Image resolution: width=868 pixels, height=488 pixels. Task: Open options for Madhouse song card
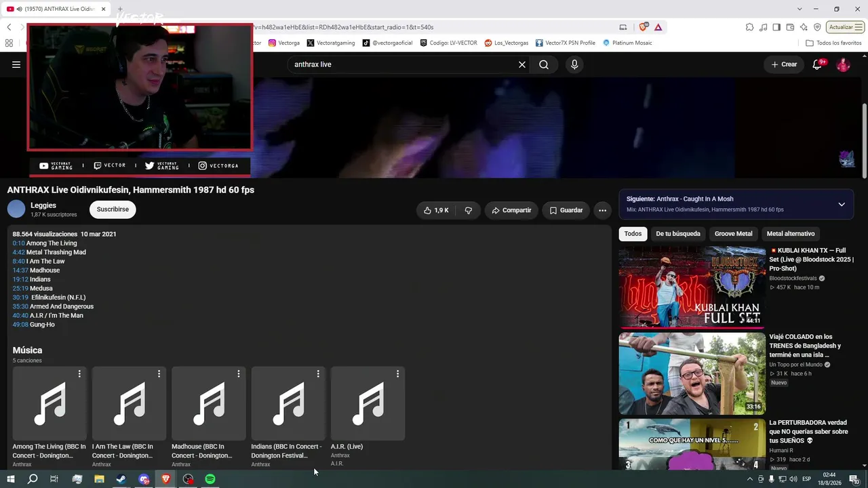(239, 374)
